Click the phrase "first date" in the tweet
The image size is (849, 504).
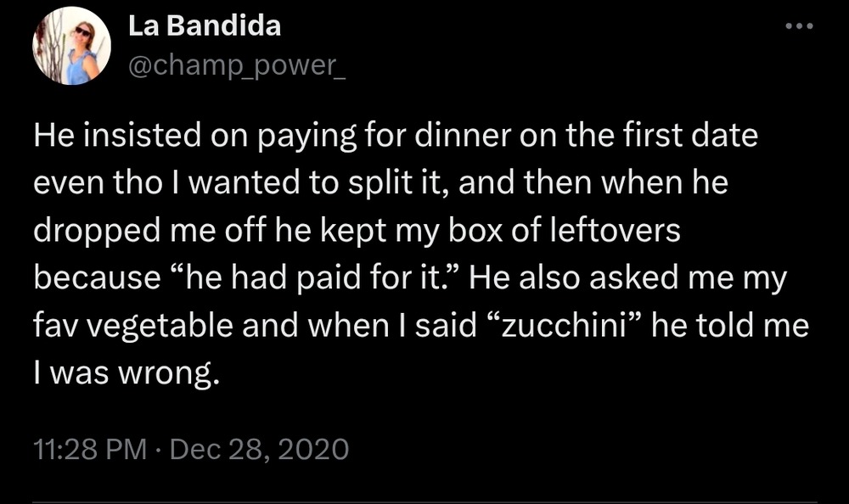click(690, 135)
